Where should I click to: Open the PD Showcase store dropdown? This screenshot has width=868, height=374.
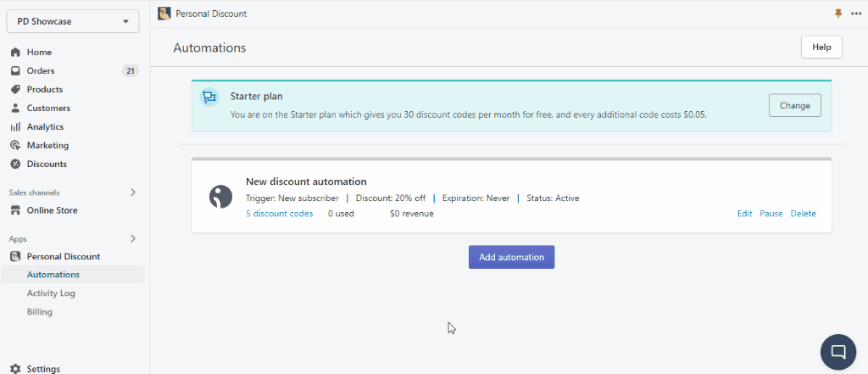73,21
